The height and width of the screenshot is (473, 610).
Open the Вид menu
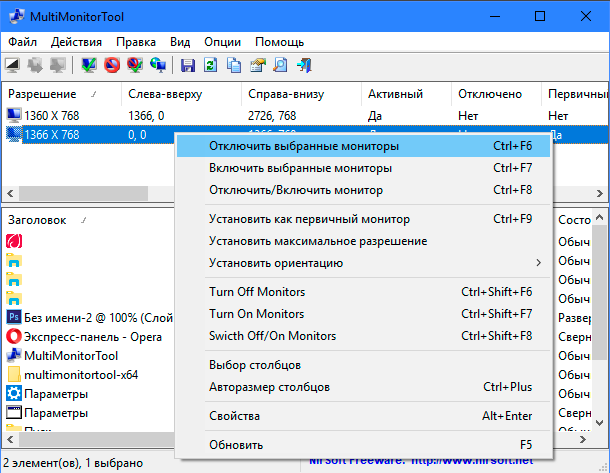pyautogui.click(x=180, y=42)
